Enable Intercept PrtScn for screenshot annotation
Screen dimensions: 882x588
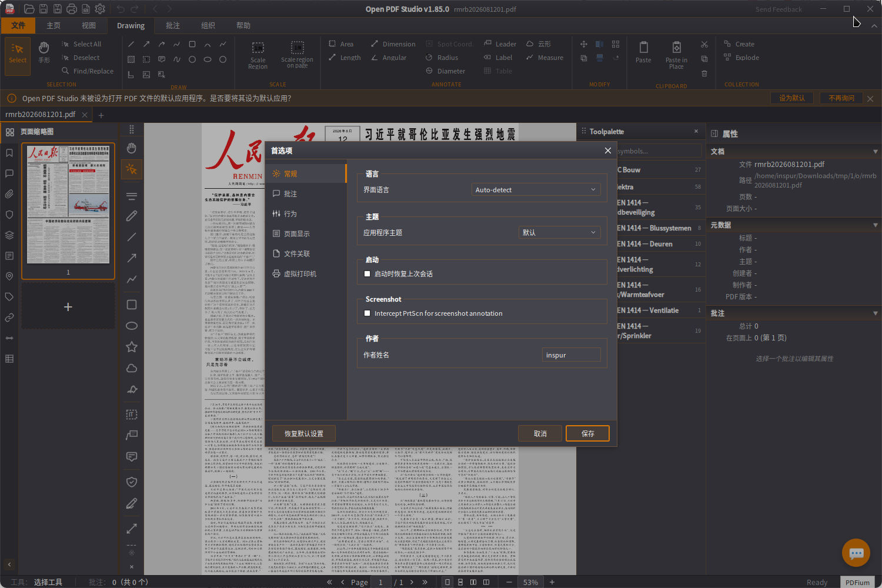(367, 313)
